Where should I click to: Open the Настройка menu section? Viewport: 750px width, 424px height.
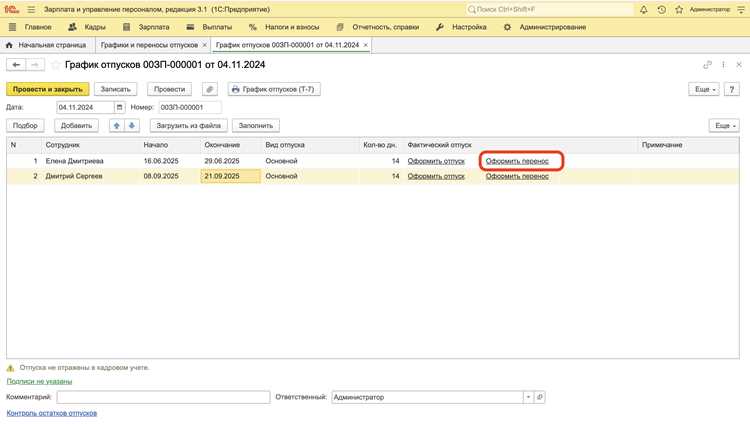(469, 27)
